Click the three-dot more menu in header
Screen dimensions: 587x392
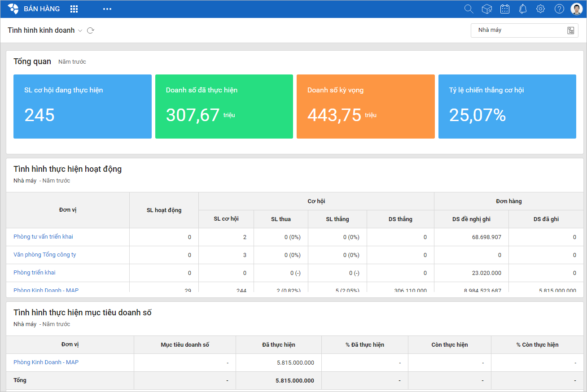[107, 9]
